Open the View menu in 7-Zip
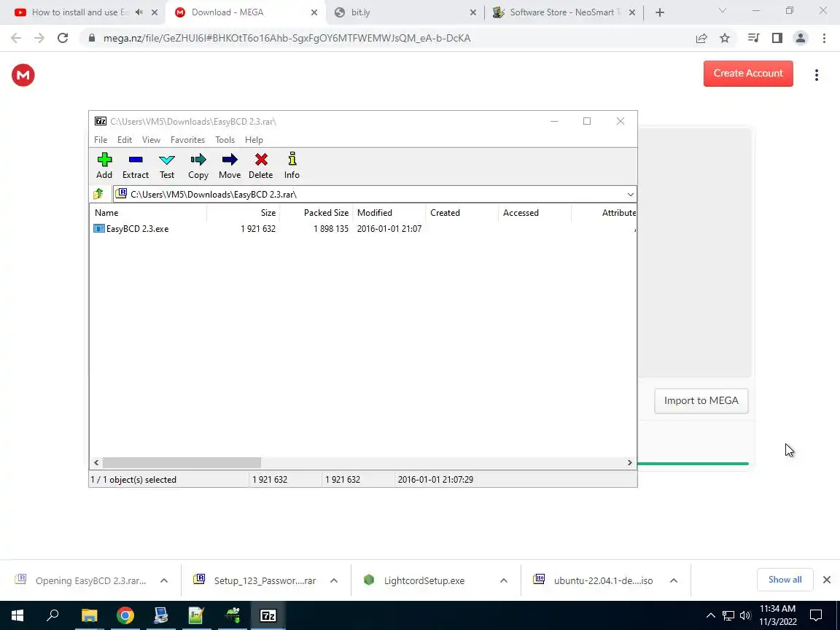Image resolution: width=840 pixels, height=630 pixels. coord(151,140)
